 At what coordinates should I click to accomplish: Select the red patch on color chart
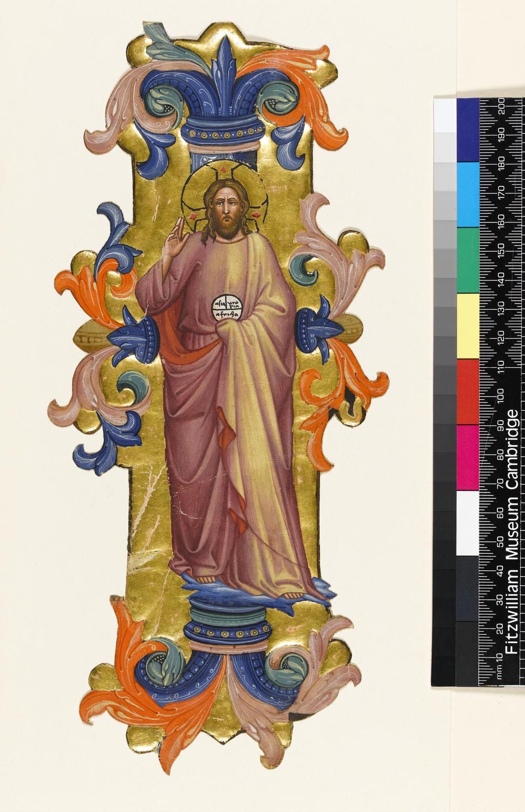click(467, 392)
